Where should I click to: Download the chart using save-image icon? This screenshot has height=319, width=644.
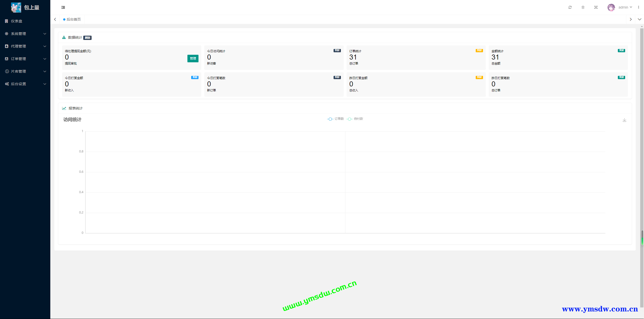[624, 120]
